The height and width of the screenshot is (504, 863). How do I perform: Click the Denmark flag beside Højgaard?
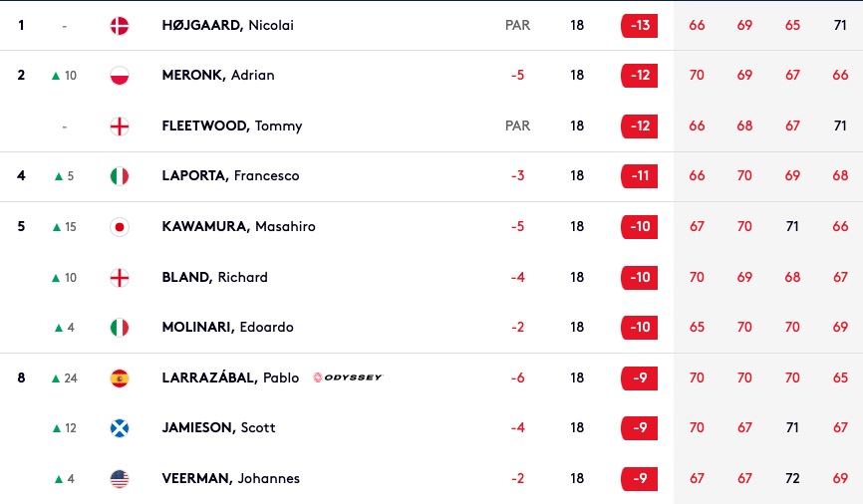pyautogui.click(x=120, y=25)
